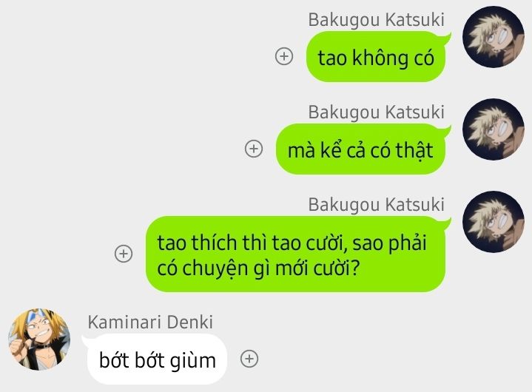This screenshot has width=532, height=392.
Task: Tap the plus icon next to 'bớt bớt giùm'
Action: [x=249, y=359]
